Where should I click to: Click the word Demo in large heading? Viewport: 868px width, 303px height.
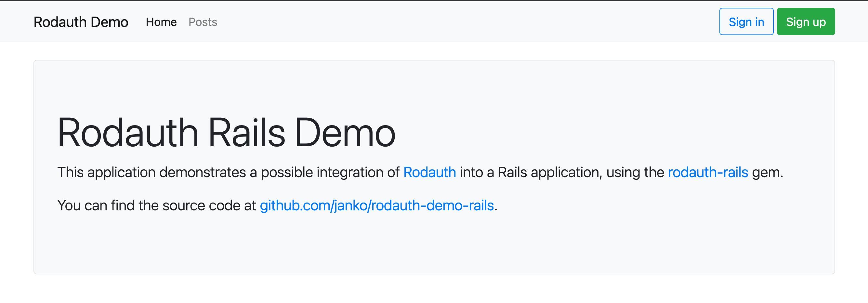344,133
